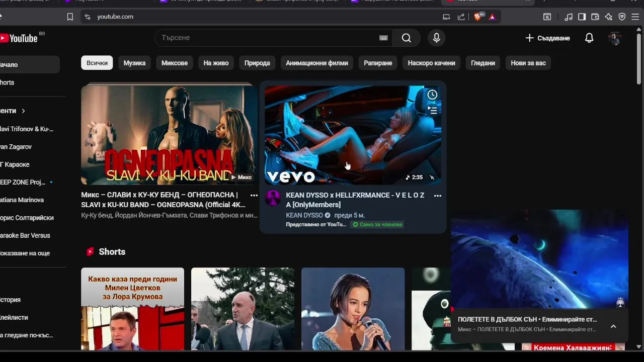
Task: Click the Създаване create button
Action: point(547,38)
